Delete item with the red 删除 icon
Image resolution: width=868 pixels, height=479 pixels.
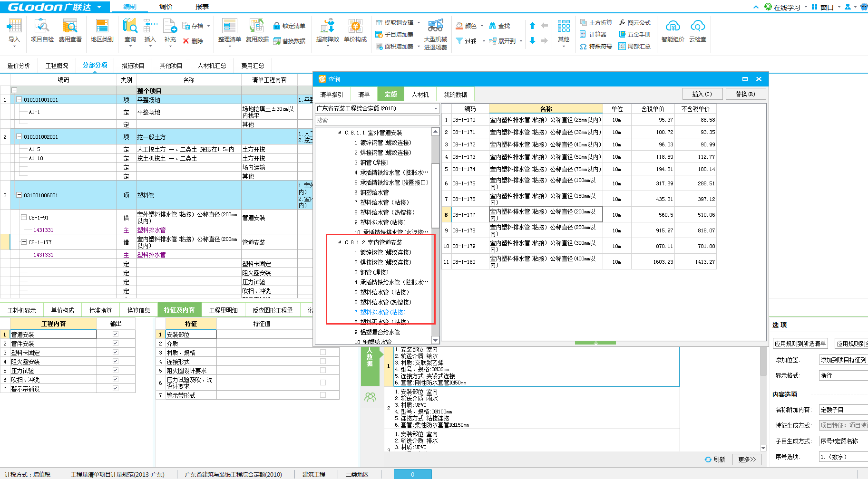click(x=193, y=41)
